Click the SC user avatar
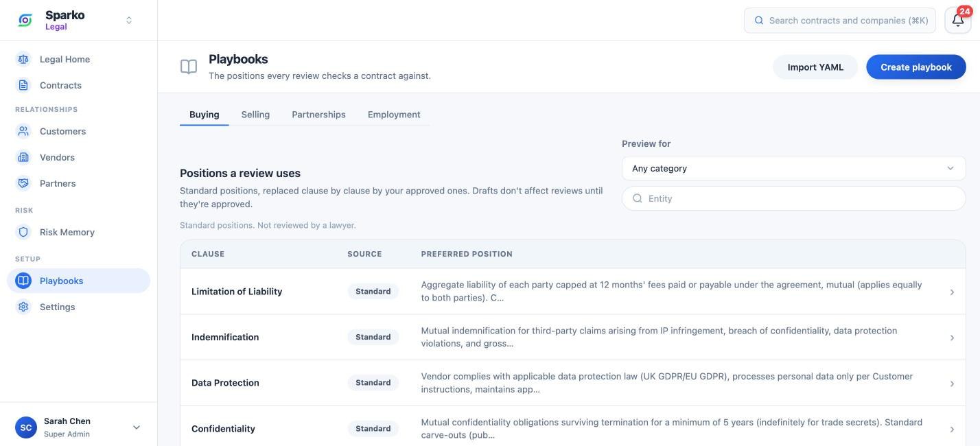 pos(26,427)
